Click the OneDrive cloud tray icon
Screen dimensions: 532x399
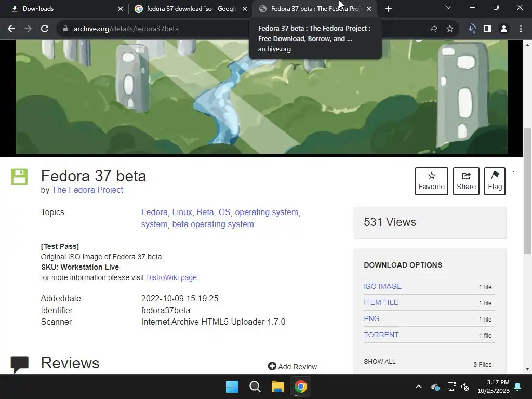[x=435, y=387]
